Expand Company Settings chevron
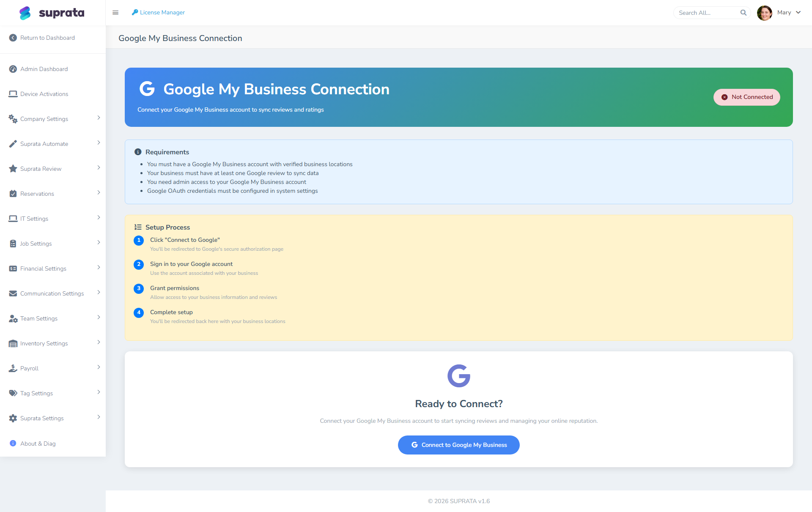 [x=99, y=118]
